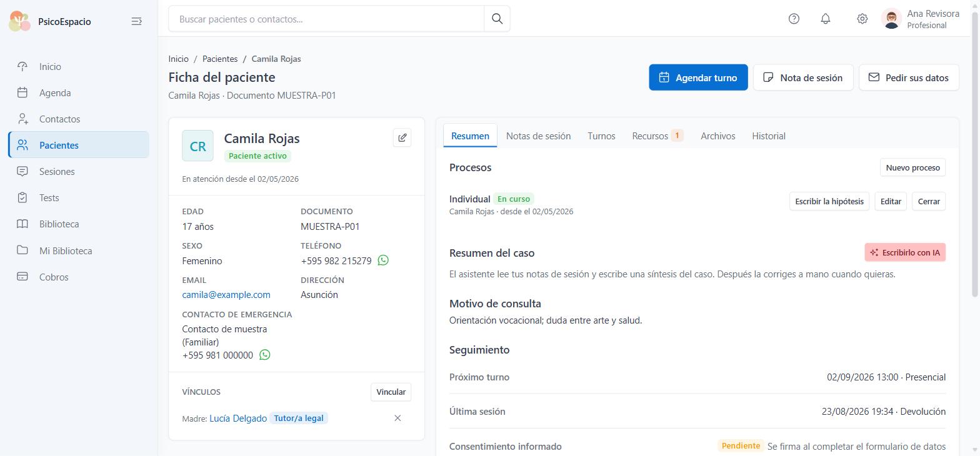The width and height of the screenshot is (980, 456).
Task: Click the search magnifier button
Action: [x=497, y=19]
